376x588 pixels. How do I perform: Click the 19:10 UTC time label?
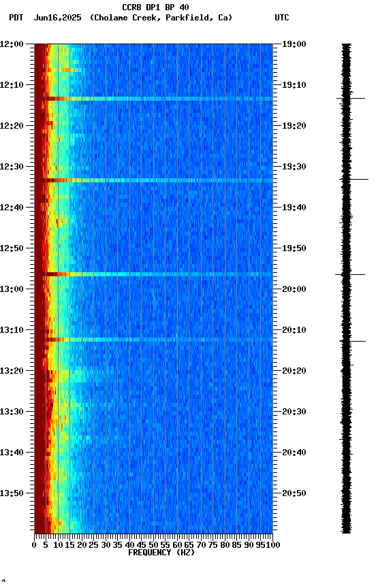click(294, 85)
